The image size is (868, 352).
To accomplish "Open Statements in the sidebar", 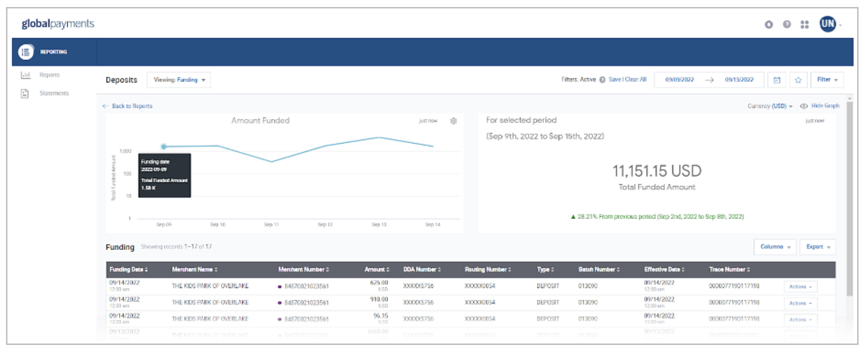I will click(54, 93).
